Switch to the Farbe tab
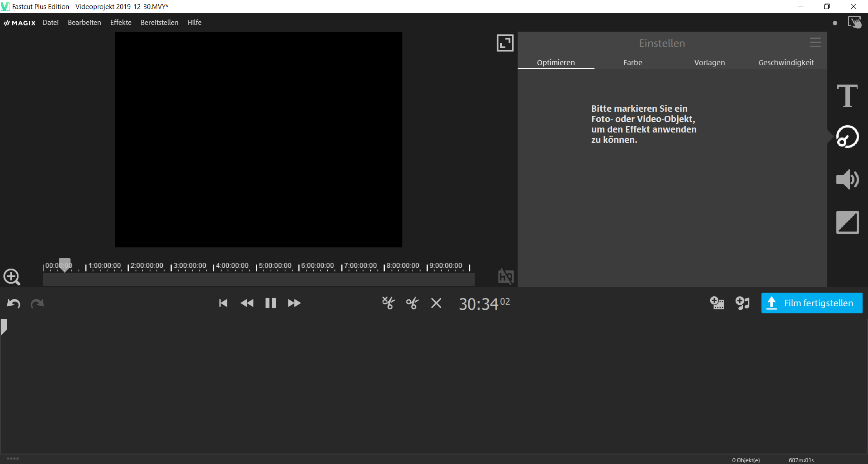 (x=633, y=62)
